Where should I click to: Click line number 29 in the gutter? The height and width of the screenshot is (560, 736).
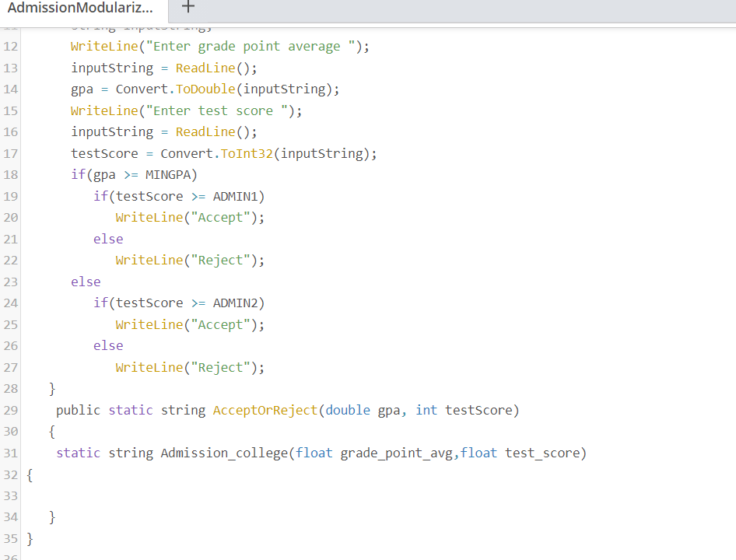[11, 410]
